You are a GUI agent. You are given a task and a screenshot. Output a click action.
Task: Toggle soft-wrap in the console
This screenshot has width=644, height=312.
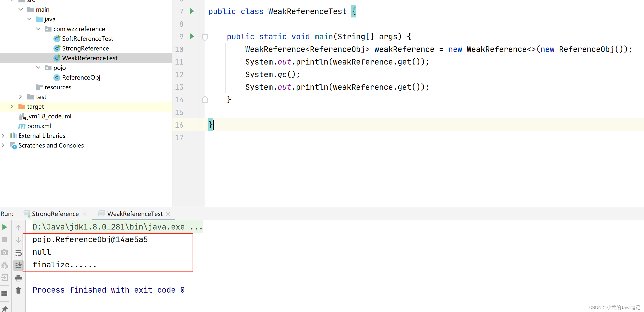[x=18, y=253]
